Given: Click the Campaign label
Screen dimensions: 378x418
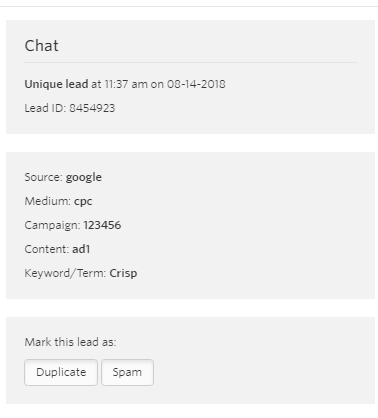Looking at the screenshot, I should (52, 226).
